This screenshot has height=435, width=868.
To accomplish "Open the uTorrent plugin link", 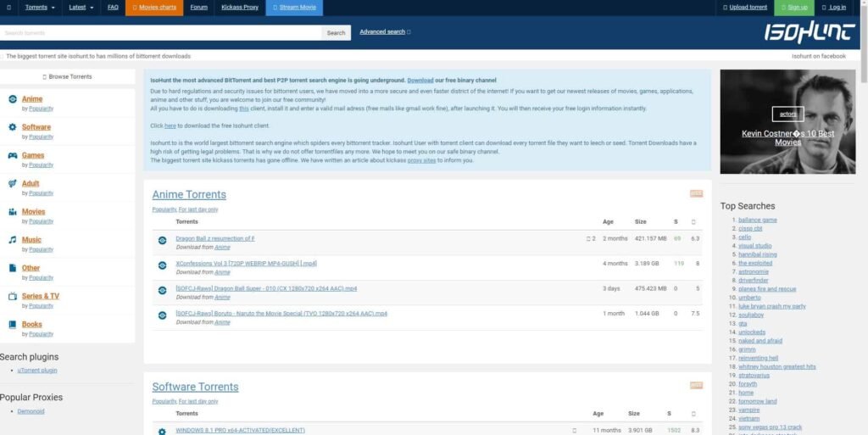I will pos(37,371).
